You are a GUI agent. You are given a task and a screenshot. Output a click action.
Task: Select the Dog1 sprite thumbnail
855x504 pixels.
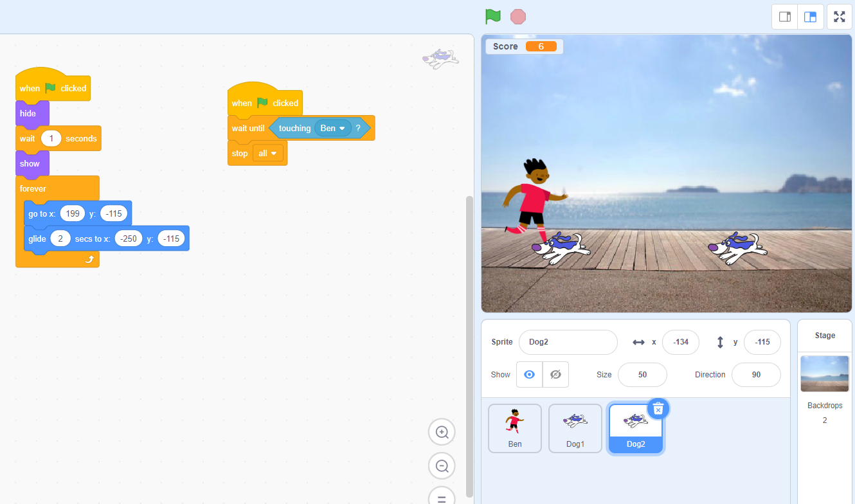click(x=575, y=428)
